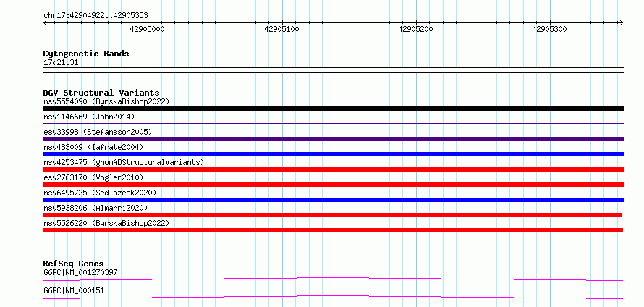
Task: Click label nsv5526220 (ByrskaBishop2022)
Action: (x=106, y=223)
